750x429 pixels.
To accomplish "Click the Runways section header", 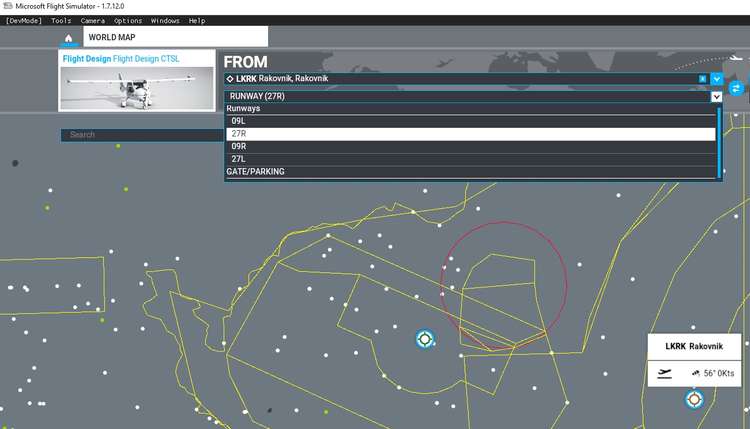I will point(243,109).
